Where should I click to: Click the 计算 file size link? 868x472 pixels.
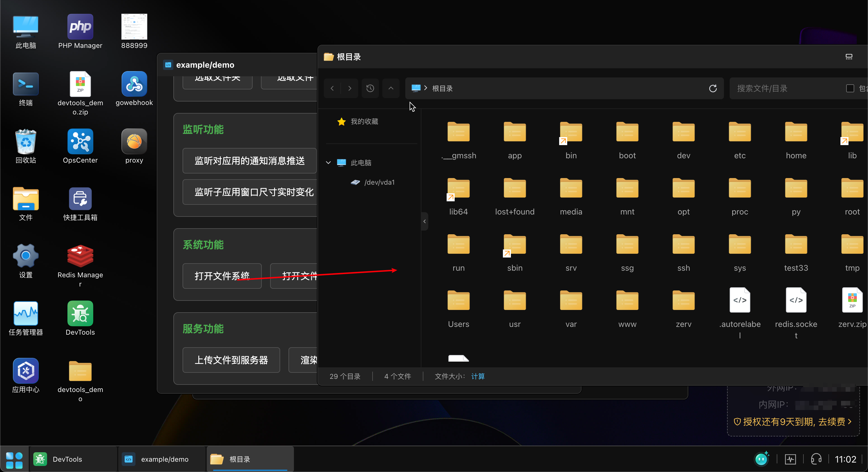coord(477,376)
